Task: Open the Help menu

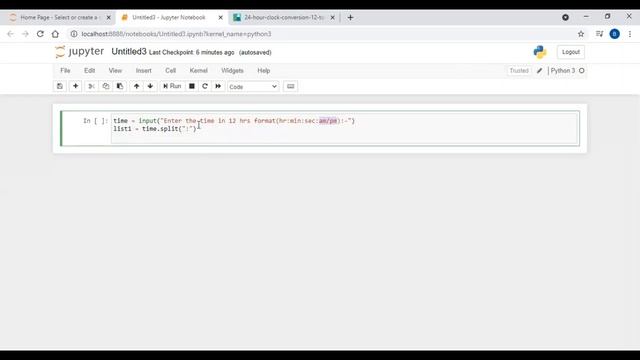Action: (264, 71)
